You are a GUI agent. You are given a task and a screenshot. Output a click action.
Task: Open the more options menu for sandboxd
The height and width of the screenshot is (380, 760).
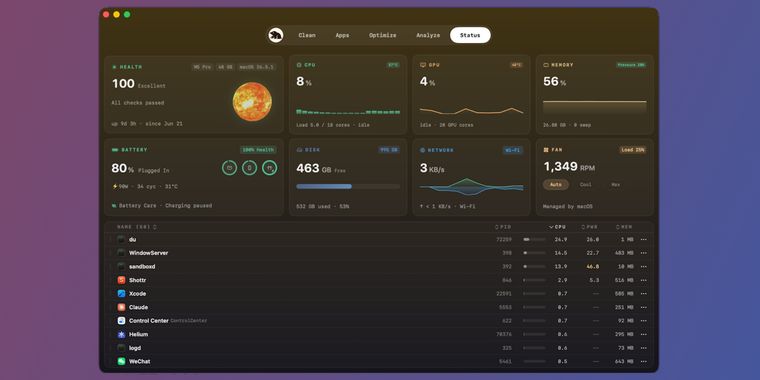[x=644, y=267]
